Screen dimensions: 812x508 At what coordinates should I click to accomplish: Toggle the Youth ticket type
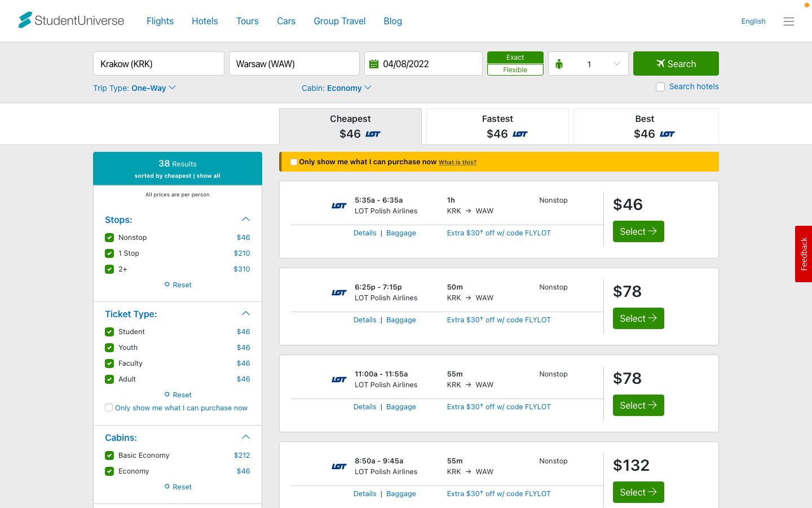[x=109, y=348]
